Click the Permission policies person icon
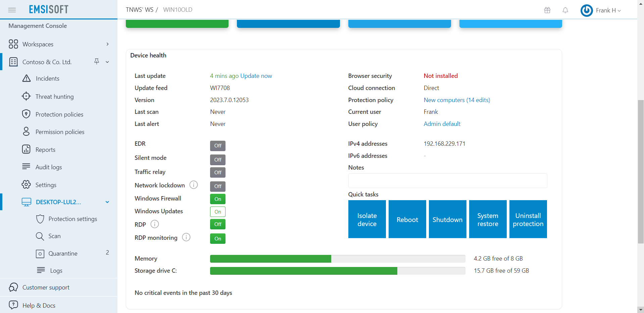This screenshot has height=313, width=644. 26,131
